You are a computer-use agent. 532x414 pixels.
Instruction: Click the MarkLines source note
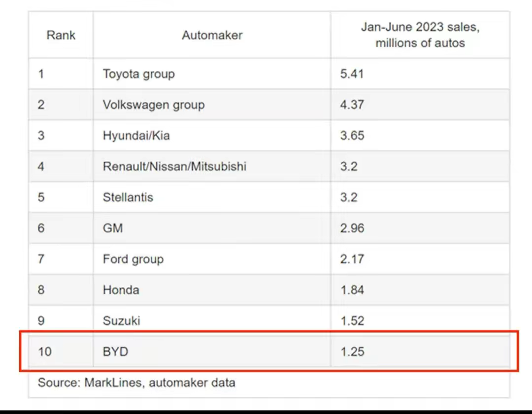[136, 382]
